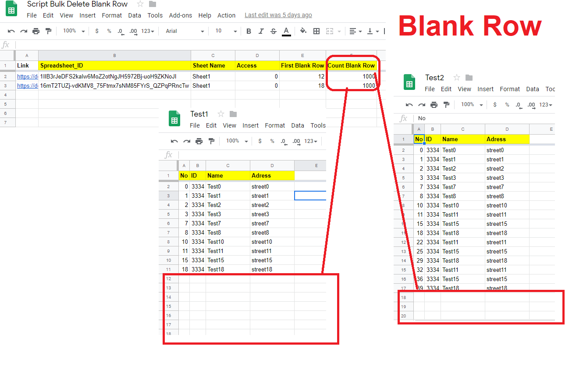Print the Script Bulk Delete spreadsheet
The image size is (583, 392).
coord(36,31)
